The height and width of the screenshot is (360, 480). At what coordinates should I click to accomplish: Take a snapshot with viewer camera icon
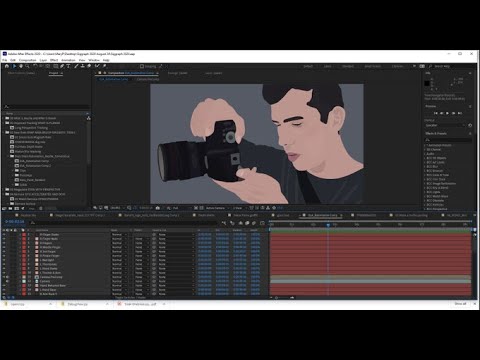point(158,208)
